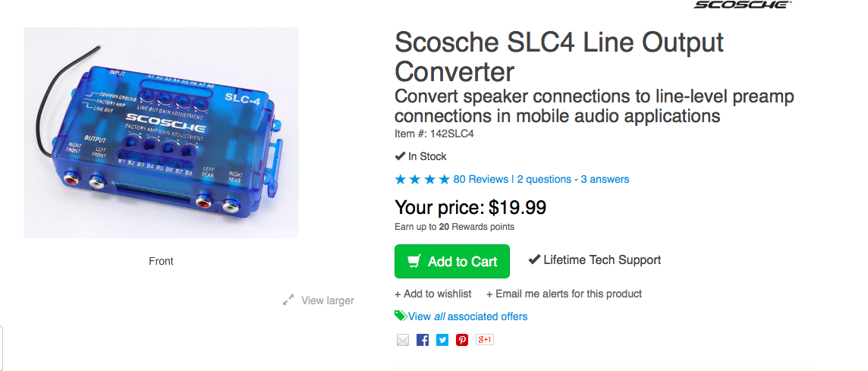Image resolution: width=868 pixels, height=371 pixels.
Task: Click Lifetime Tech Support text
Action: (602, 260)
